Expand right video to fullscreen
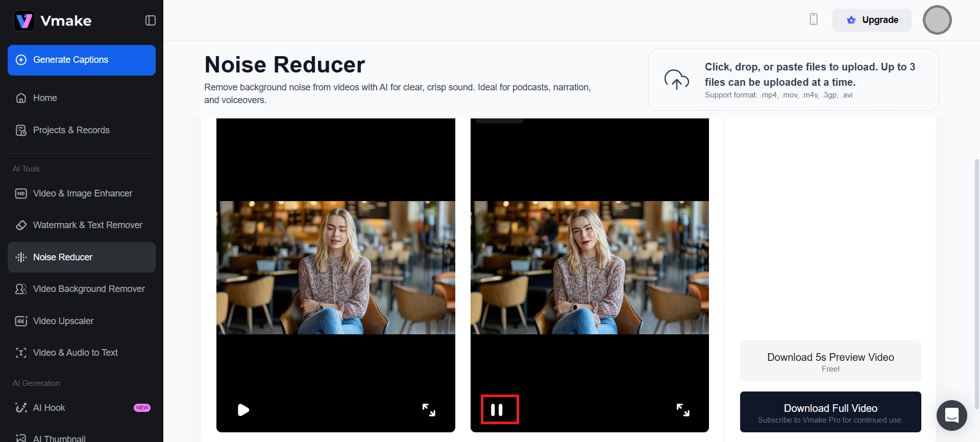 coord(683,410)
